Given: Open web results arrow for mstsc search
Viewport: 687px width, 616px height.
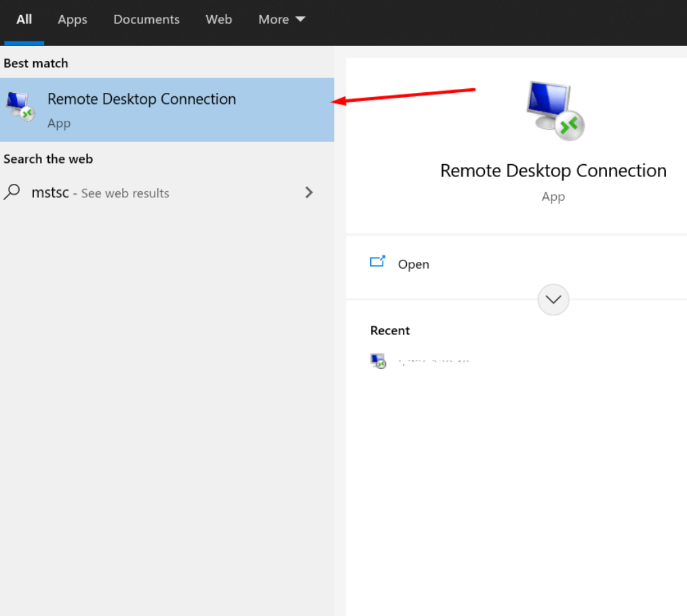Looking at the screenshot, I should (x=309, y=193).
